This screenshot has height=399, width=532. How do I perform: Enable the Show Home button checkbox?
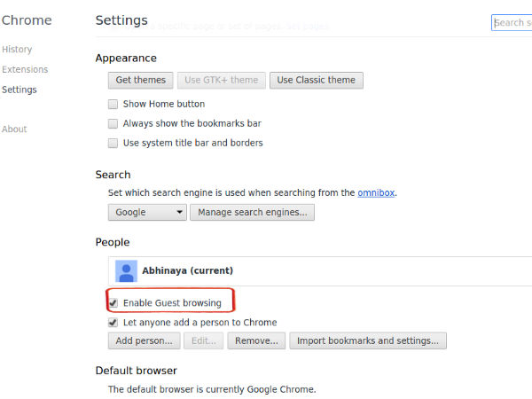[113, 104]
